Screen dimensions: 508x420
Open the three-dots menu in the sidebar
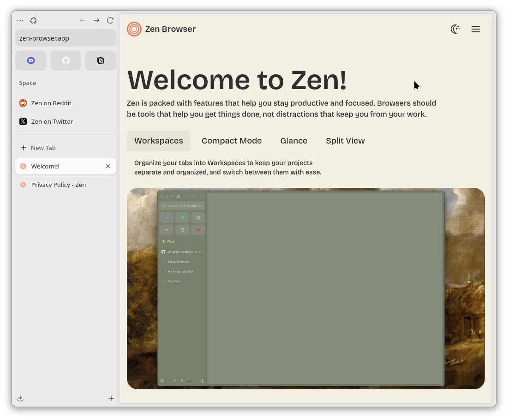(x=20, y=20)
